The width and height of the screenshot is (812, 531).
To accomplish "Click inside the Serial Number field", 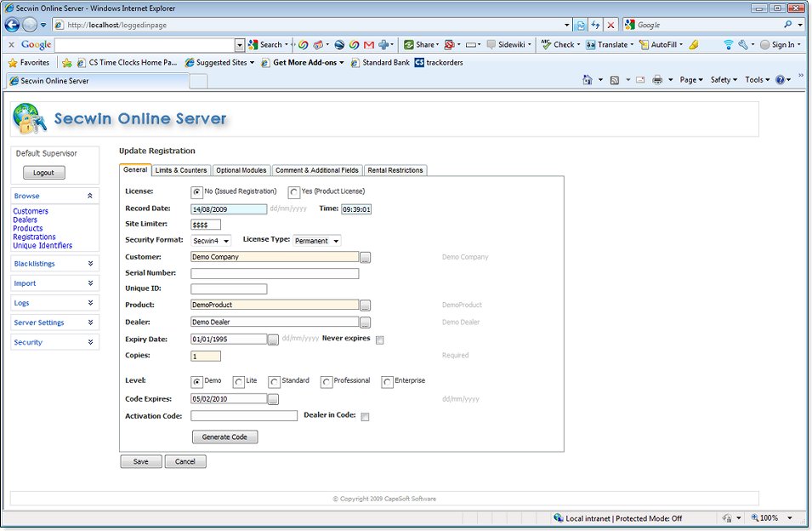I will (x=275, y=274).
